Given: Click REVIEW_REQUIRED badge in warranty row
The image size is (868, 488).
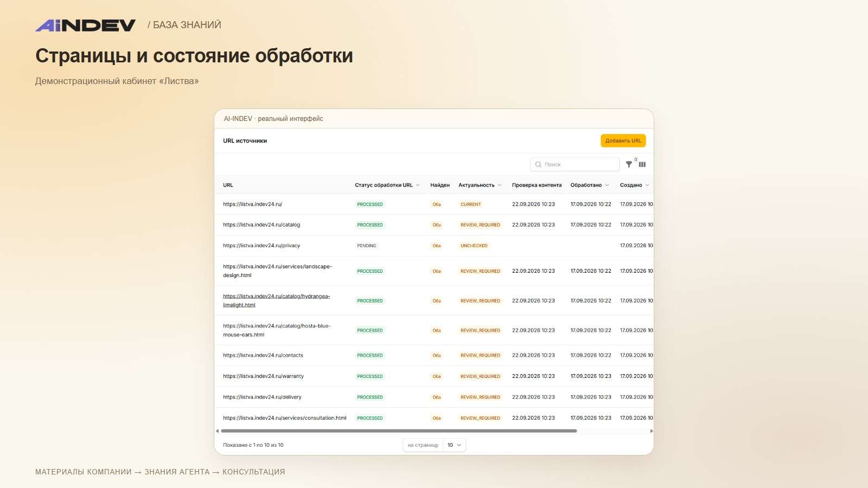Looking at the screenshot, I should (480, 376).
